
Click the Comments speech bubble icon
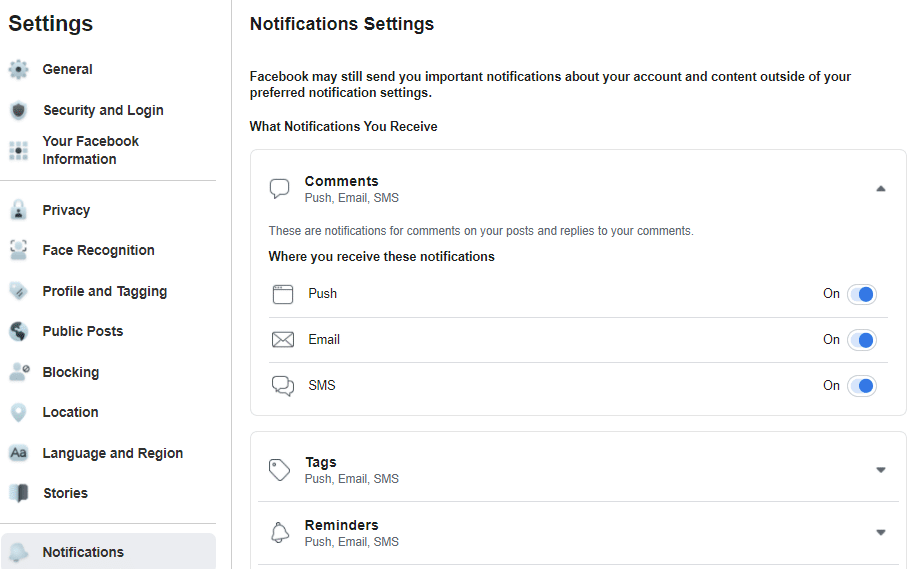coord(280,189)
